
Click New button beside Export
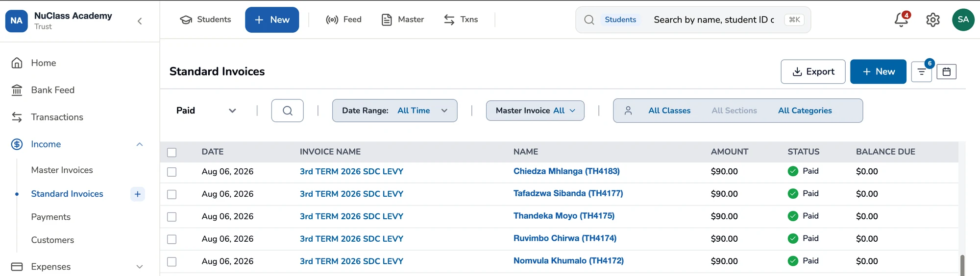(878, 72)
